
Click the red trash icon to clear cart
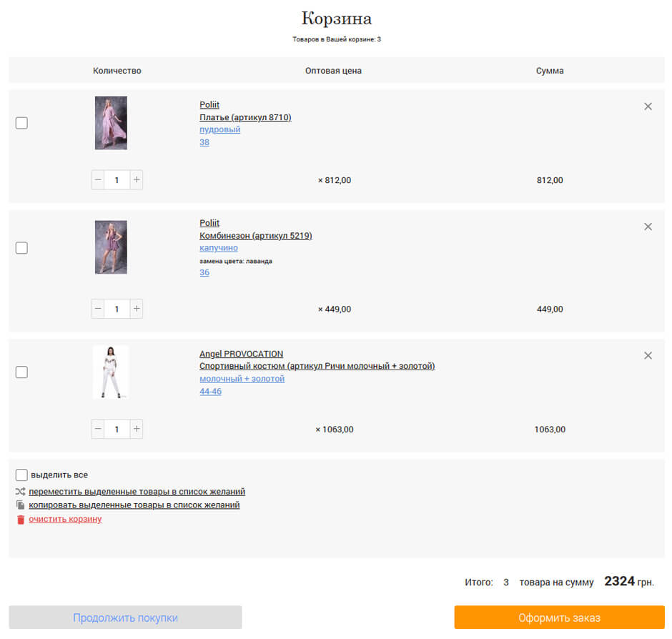coord(21,520)
